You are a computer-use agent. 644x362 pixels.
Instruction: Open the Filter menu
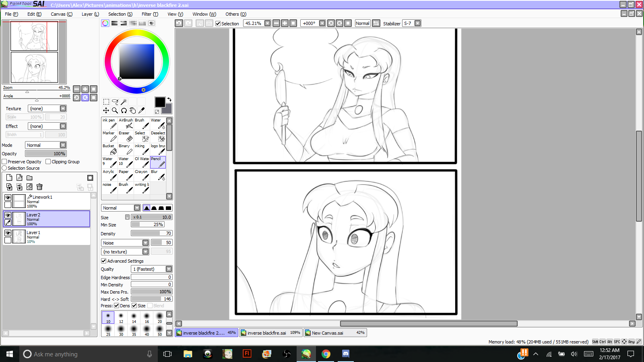149,14
